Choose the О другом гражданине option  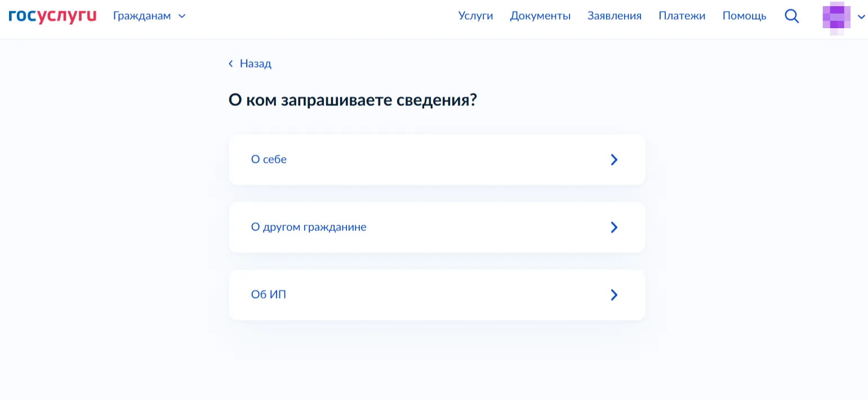coord(309,228)
